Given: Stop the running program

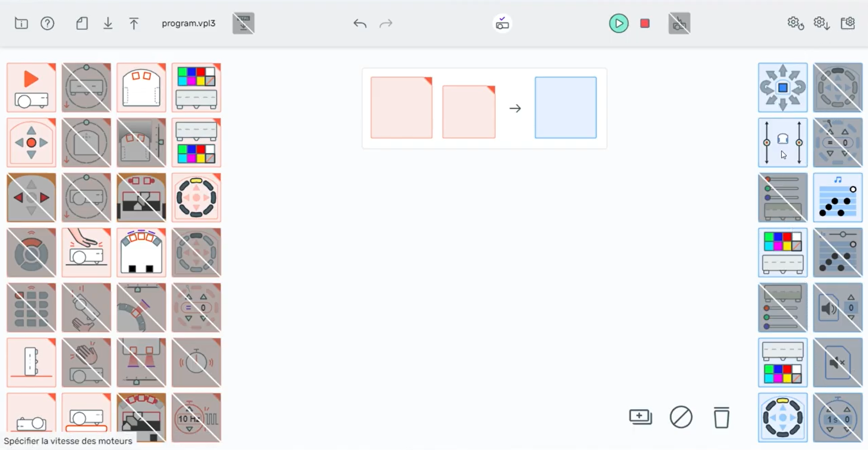Looking at the screenshot, I should [645, 23].
